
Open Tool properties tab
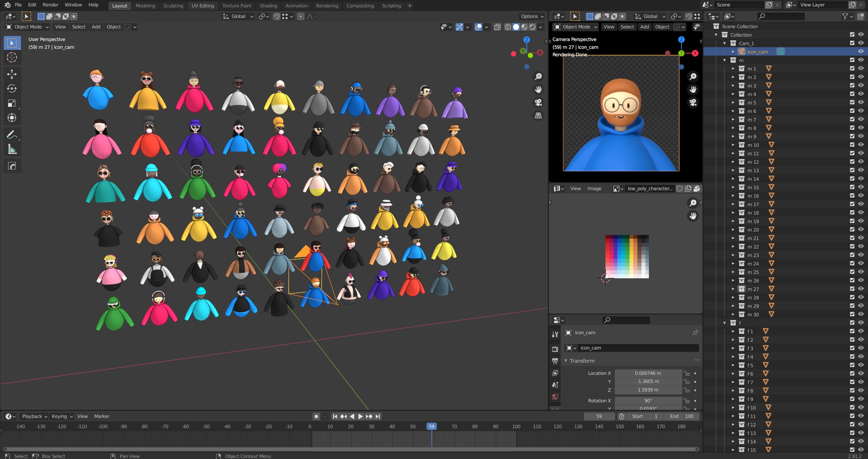click(555, 334)
